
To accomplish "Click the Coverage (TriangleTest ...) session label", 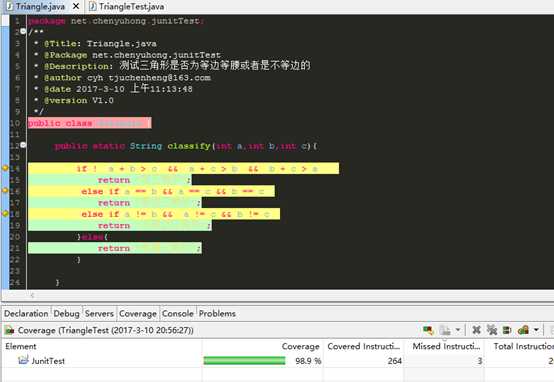I will coord(106,330).
